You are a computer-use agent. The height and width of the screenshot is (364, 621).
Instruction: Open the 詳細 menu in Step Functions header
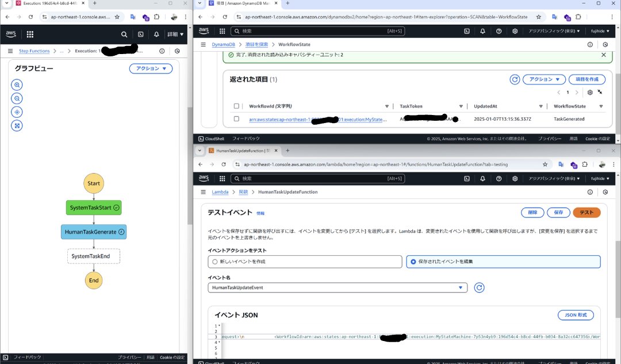tap(175, 35)
